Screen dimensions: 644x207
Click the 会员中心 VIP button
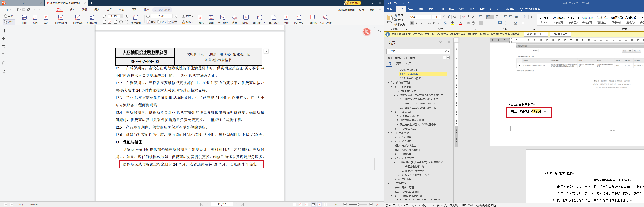point(352,3)
